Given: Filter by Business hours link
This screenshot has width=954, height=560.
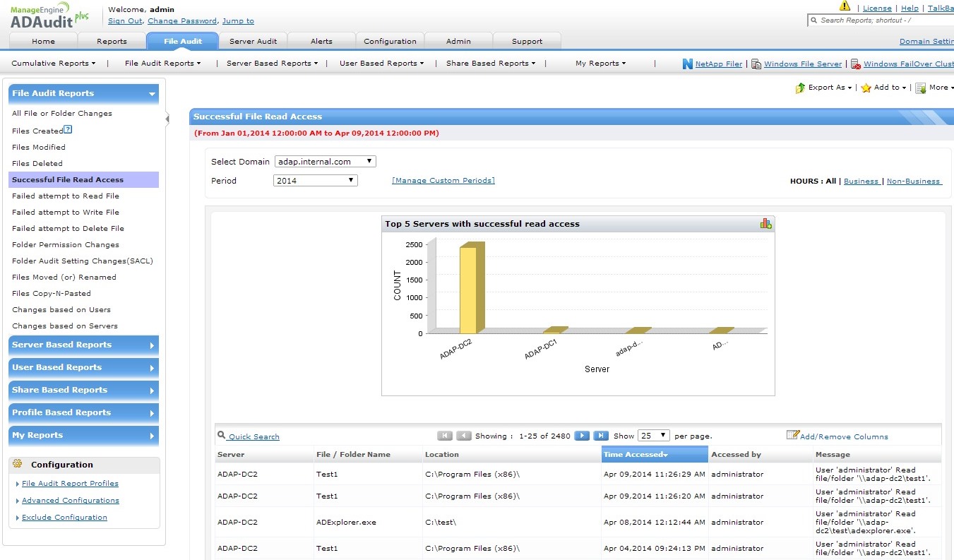Looking at the screenshot, I should coord(861,181).
